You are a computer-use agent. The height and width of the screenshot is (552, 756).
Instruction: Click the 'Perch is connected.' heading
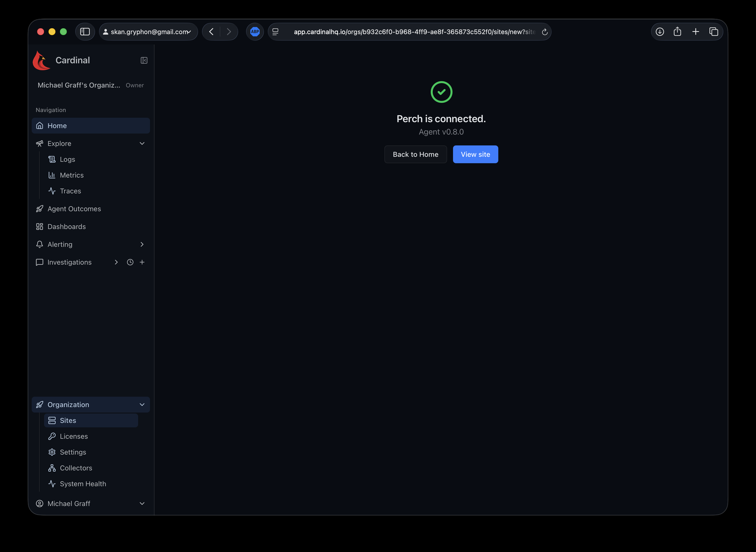click(441, 119)
